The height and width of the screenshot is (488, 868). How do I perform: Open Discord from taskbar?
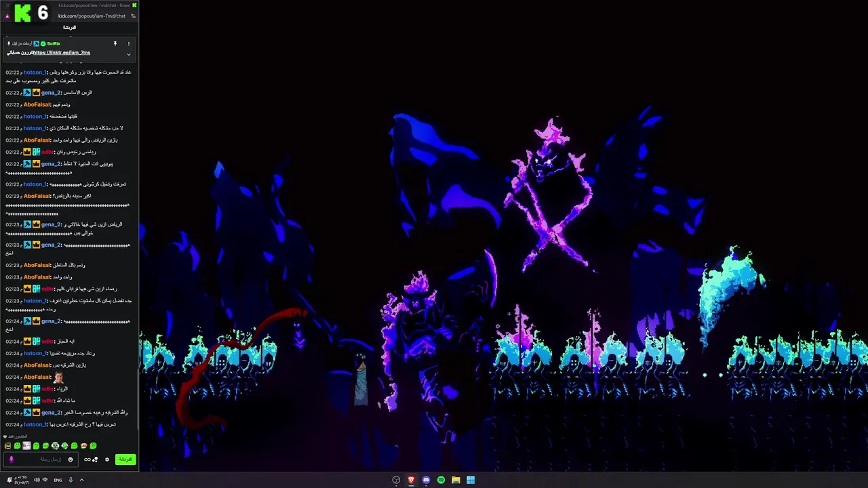426,480
